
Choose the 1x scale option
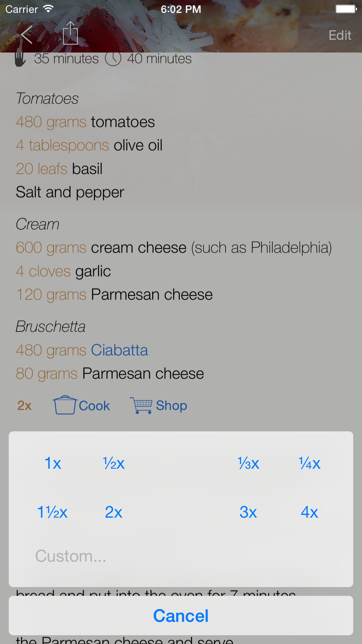(52, 463)
